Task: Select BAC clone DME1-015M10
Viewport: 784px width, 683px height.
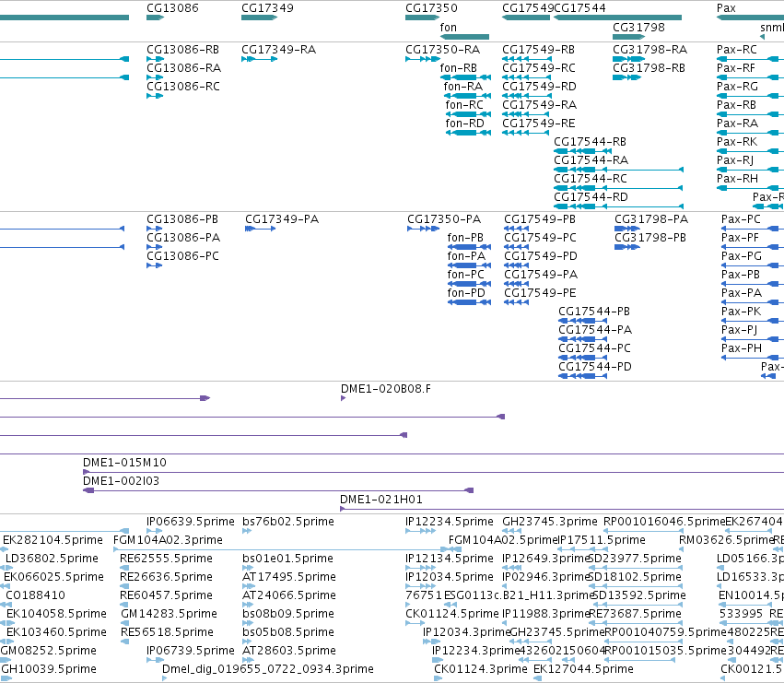Action: click(x=124, y=463)
